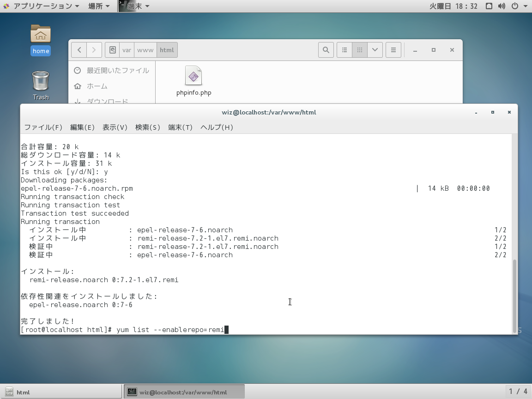532x399 pixels.
Task: Go forward in file manager
Action: coord(94,50)
